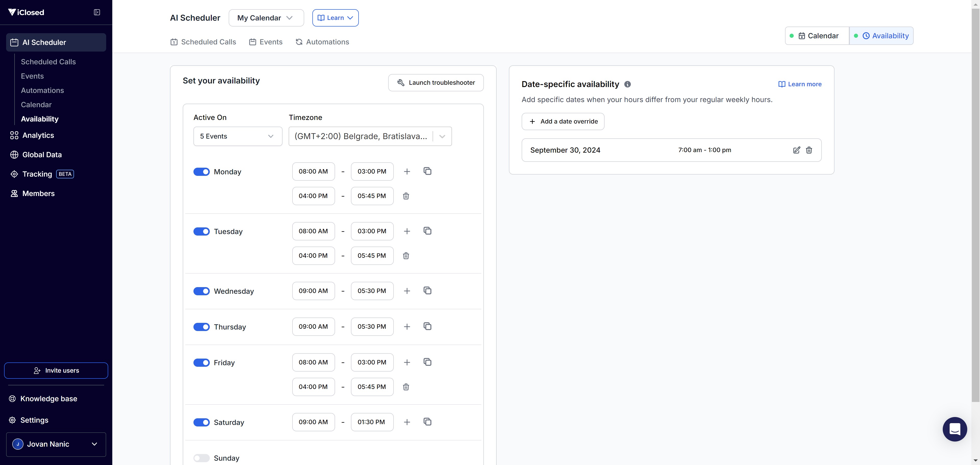Switch to the Scheduled Calls tab

203,42
